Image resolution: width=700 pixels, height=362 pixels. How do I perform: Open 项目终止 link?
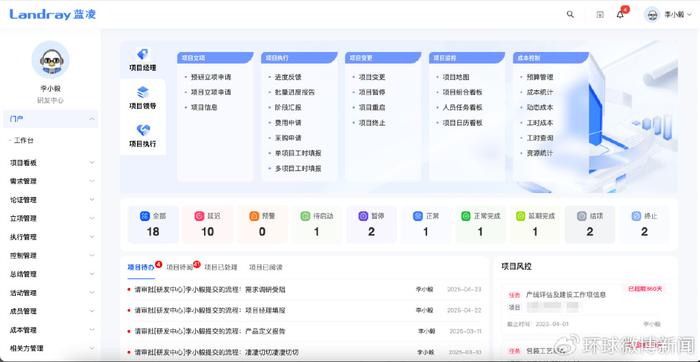372,123
